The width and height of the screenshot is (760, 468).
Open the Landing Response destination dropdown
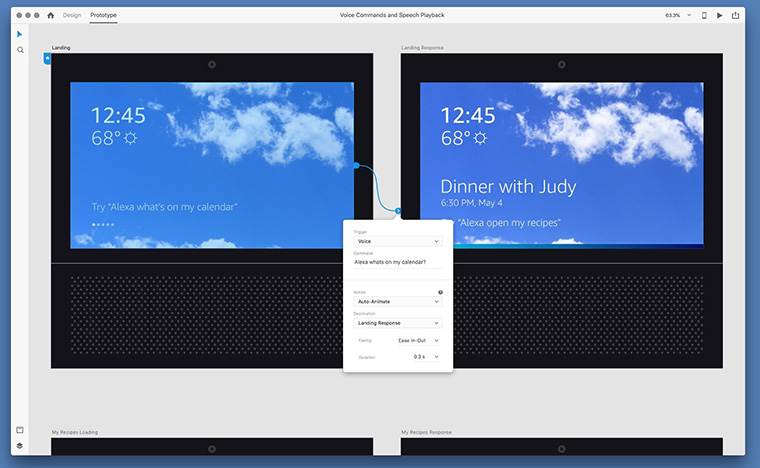click(398, 323)
